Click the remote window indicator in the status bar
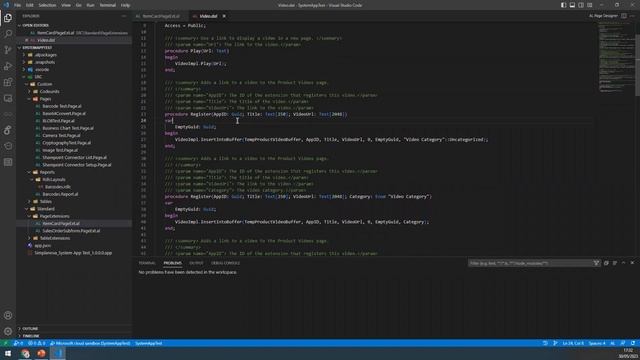The width and height of the screenshot is (640, 360). pyautogui.click(x=5, y=343)
